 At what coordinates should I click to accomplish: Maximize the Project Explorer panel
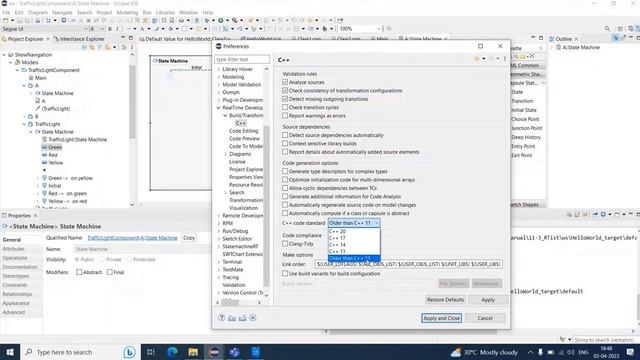tap(131, 38)
